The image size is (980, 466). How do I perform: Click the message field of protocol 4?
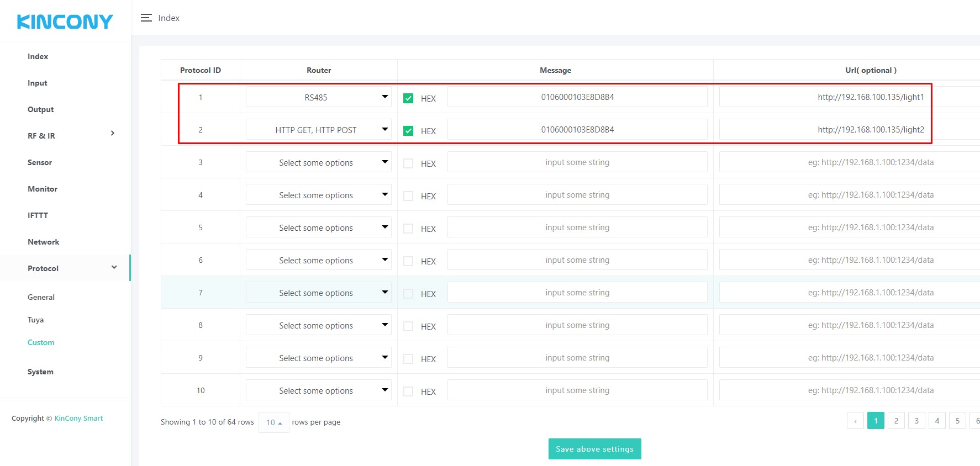point(577,195)
